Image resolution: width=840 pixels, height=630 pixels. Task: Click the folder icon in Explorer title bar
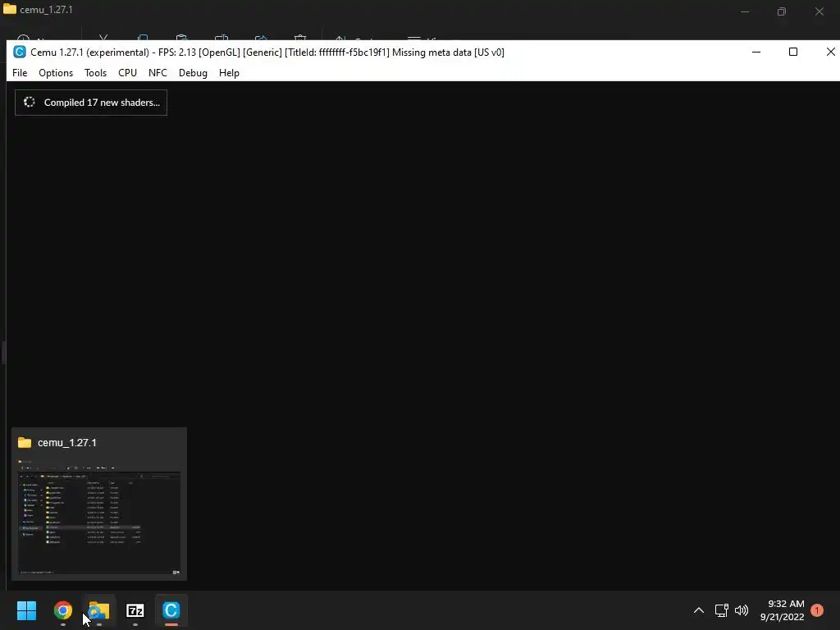[10, 9]
